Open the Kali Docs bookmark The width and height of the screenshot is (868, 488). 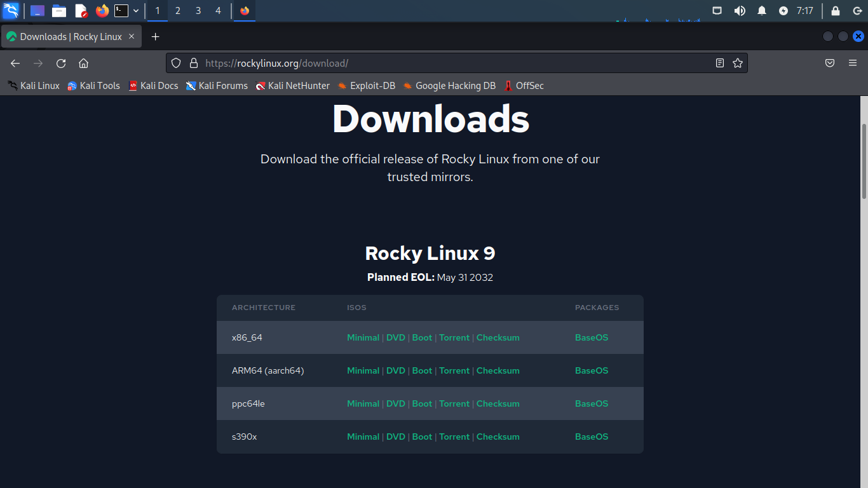pos(153,86)
